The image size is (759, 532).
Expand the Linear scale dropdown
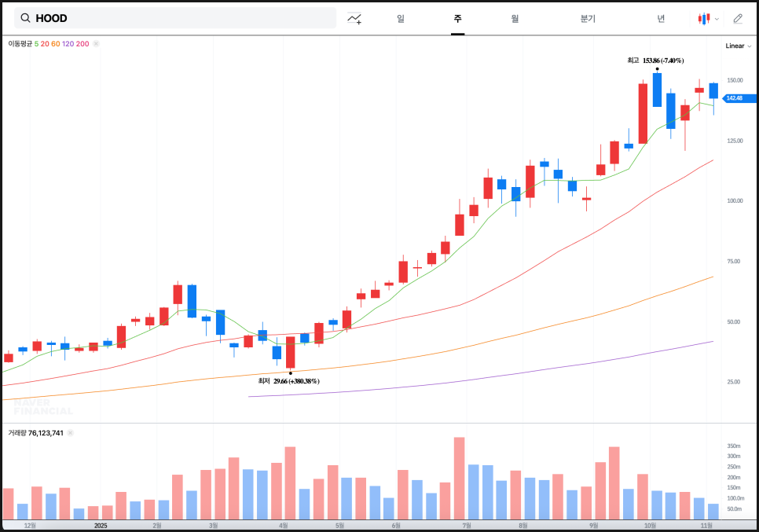click(738, 46)
